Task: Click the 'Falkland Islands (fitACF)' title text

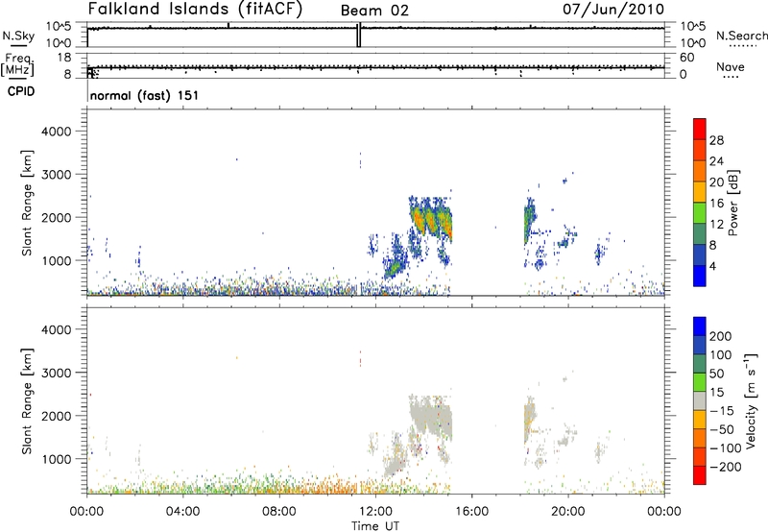Action: coord(195,9)
